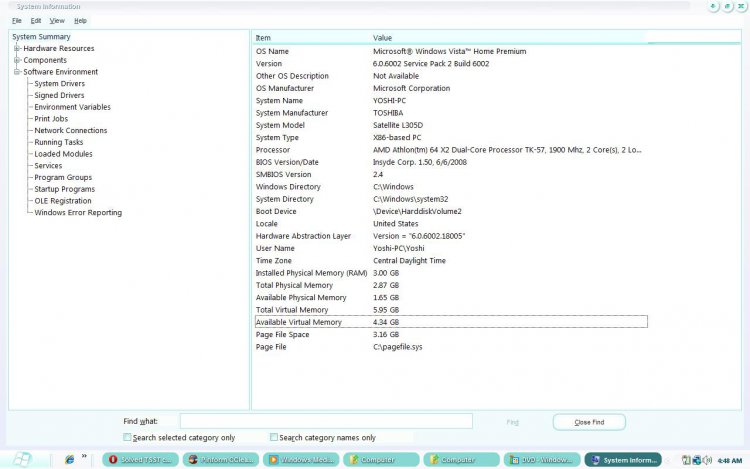Image resolution: width=750 pixels, height=469 pixels.
Task: Click the volume speaker tray icon
Action: 707,460
